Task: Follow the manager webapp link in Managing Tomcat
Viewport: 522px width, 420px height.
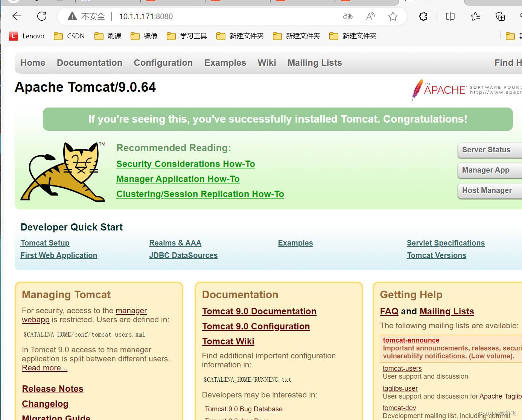Action: click(x=131, y=311)
